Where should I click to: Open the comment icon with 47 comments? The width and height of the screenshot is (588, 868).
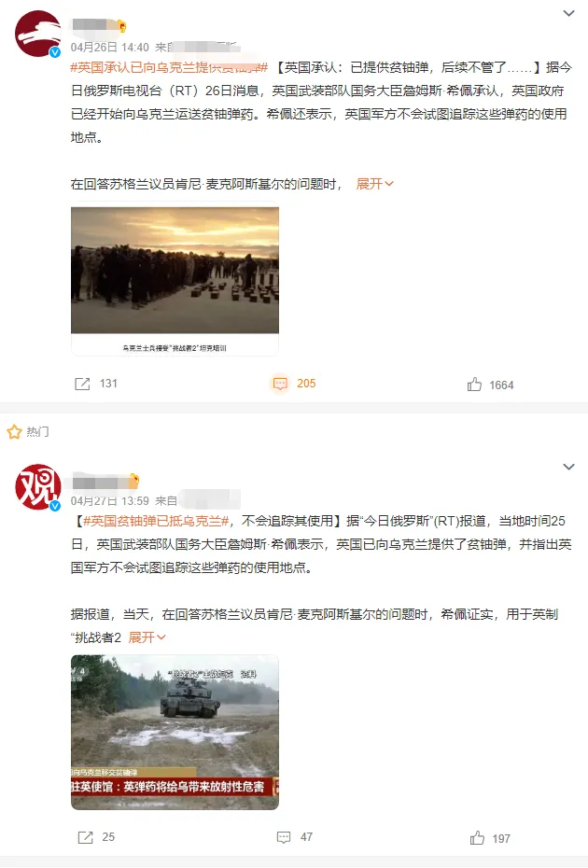click(x=284, y=837)
